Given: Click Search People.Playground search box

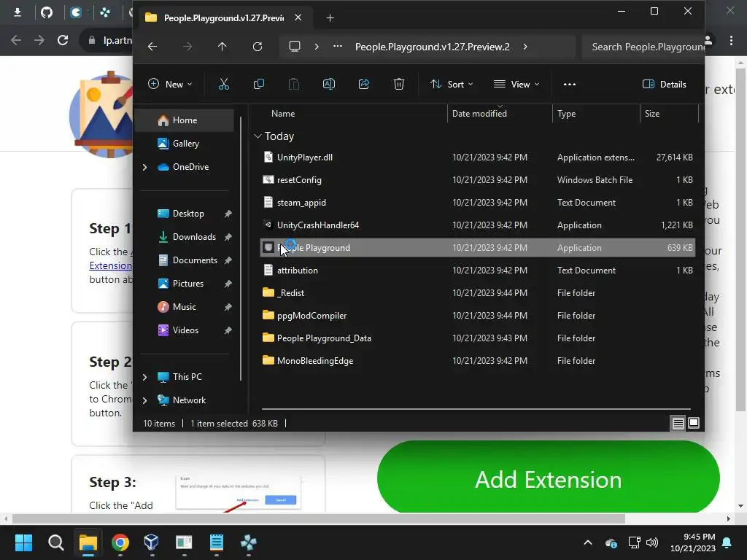Looking at the screenshot, I should pyautogui.click(x=643, y=47).
